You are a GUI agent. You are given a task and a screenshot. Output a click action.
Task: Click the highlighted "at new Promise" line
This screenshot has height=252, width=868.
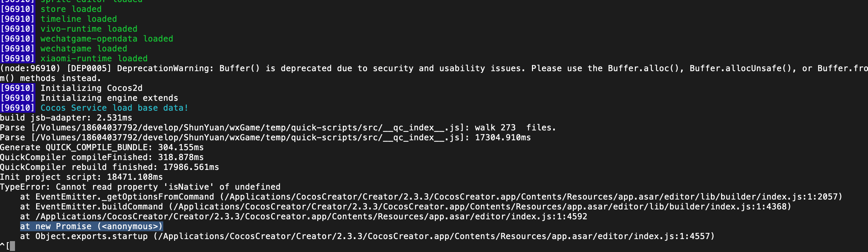91,226
